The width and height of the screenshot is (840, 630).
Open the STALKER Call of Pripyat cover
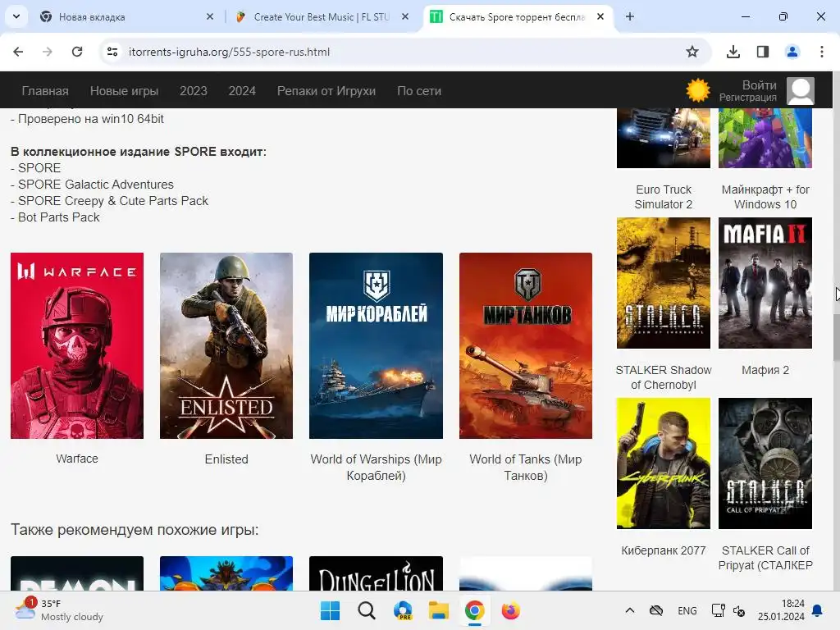(765, 463)
